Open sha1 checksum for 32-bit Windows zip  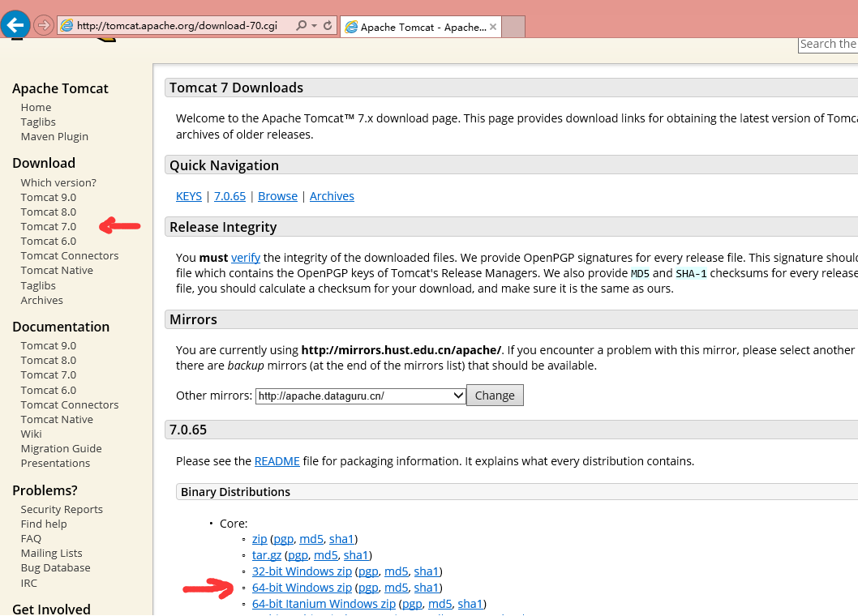pyautogui.click(x=427, y=571)
